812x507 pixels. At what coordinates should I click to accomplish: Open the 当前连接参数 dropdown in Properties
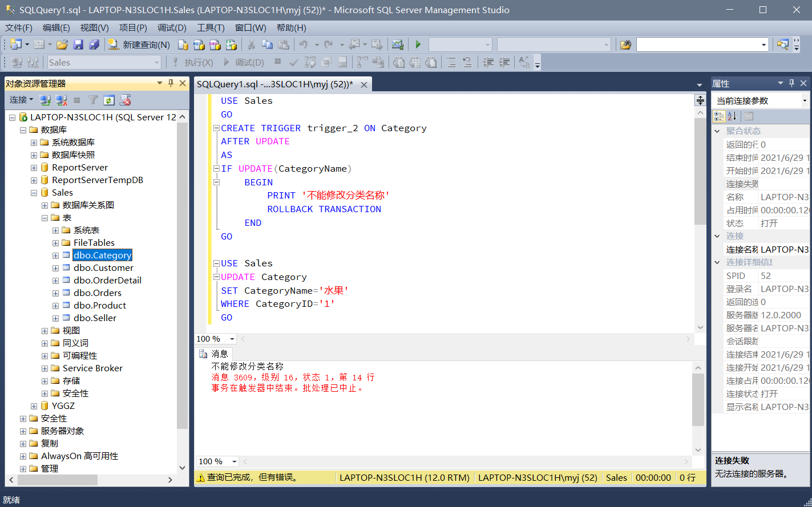(805, 100)
